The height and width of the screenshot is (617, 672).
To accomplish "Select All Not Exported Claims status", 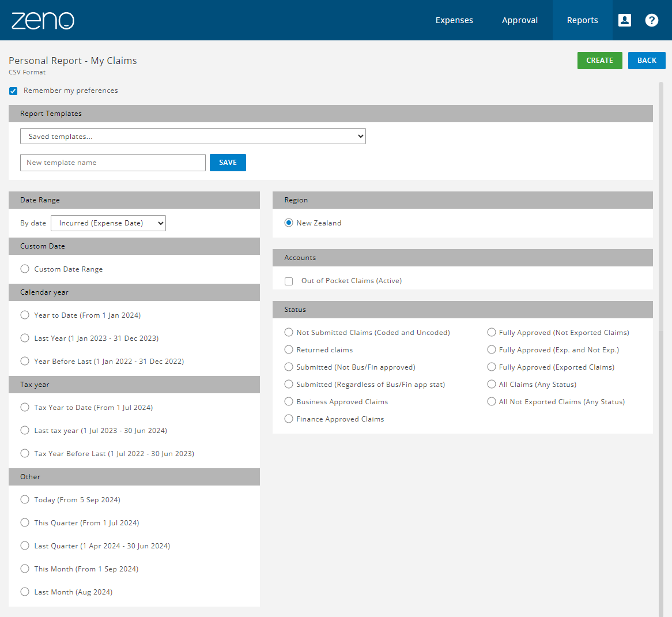I will pyautogui.click(x=492, y=402).
